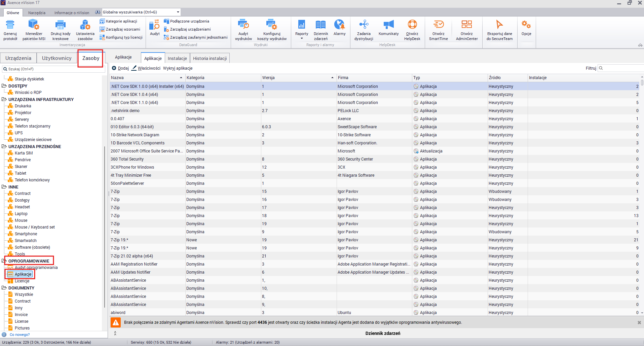Click the Filtruj search field
Screen dimensions: 644x346
[x=622, y=68]
